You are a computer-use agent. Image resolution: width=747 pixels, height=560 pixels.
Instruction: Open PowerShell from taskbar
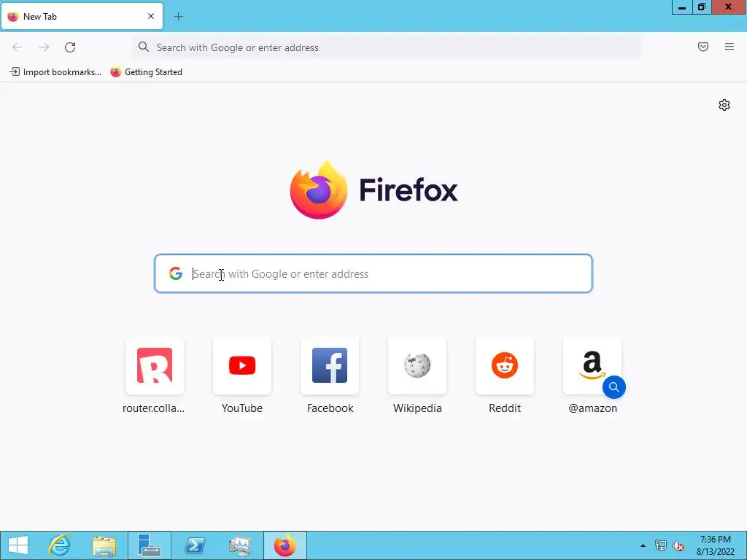pyautogui.click(x=194, y=545)
